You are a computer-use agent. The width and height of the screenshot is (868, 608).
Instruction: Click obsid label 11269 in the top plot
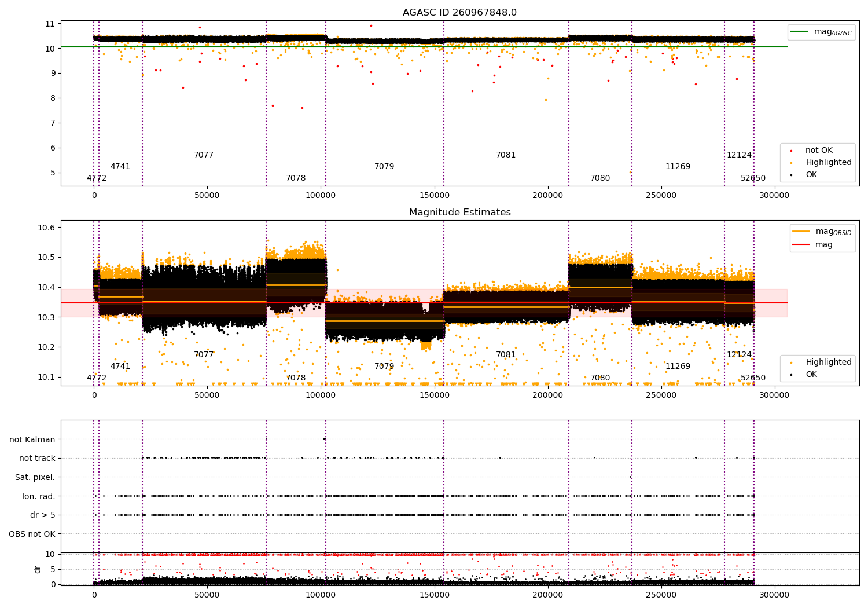[678, 167]
